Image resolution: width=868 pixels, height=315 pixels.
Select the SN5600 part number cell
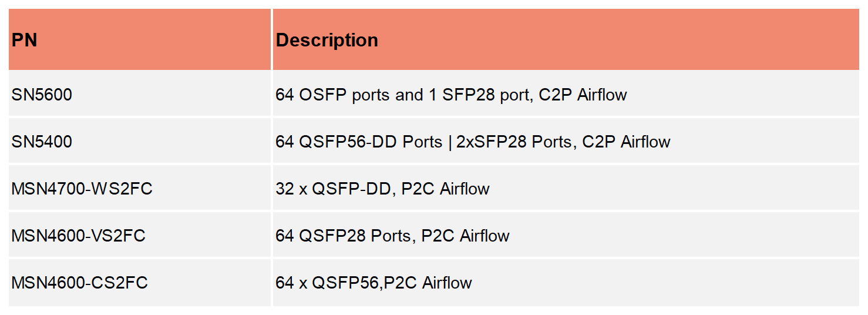(x=42, y=95)
